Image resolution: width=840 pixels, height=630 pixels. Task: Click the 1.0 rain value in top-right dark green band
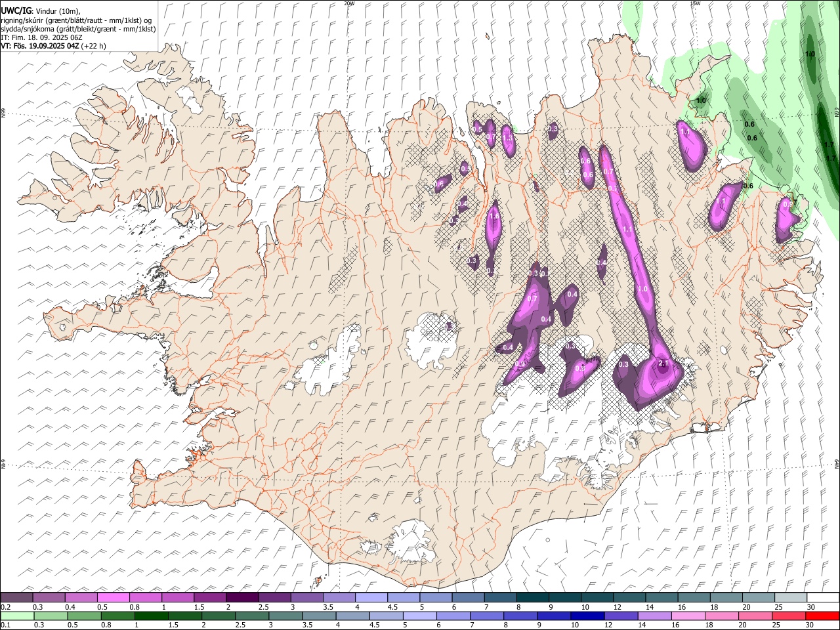tap(810, 54)
